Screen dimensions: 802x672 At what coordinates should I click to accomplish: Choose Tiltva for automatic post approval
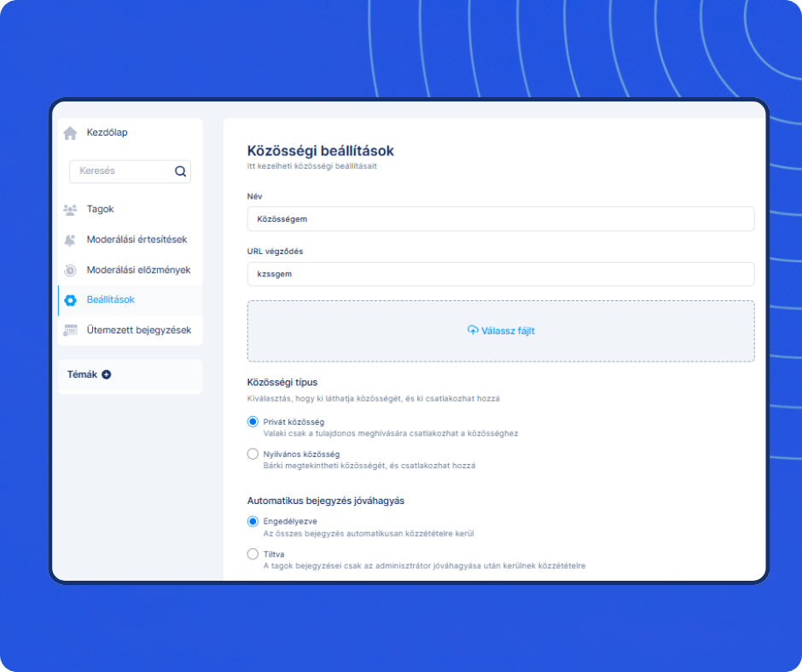(253, 553)
